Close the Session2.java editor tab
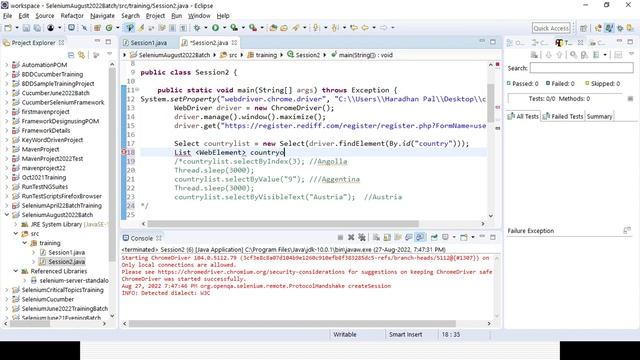Screen dimensions: 640x360 tap(234, 42)
